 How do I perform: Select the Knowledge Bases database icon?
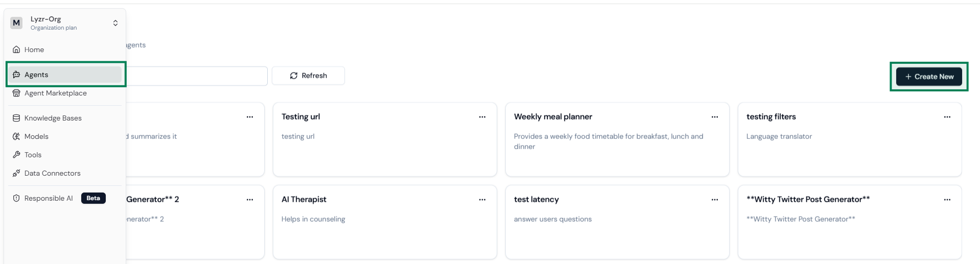tap(16, 118)
